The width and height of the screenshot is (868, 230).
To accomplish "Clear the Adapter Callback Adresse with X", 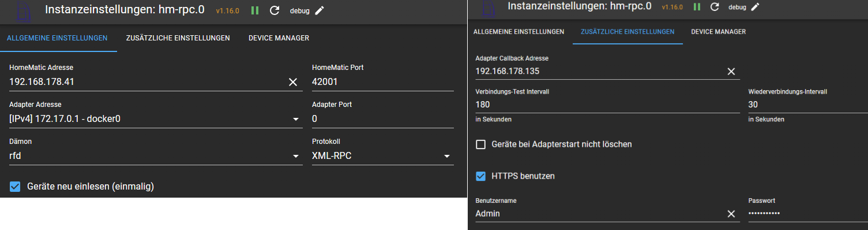I will click(x=731, y=71).
